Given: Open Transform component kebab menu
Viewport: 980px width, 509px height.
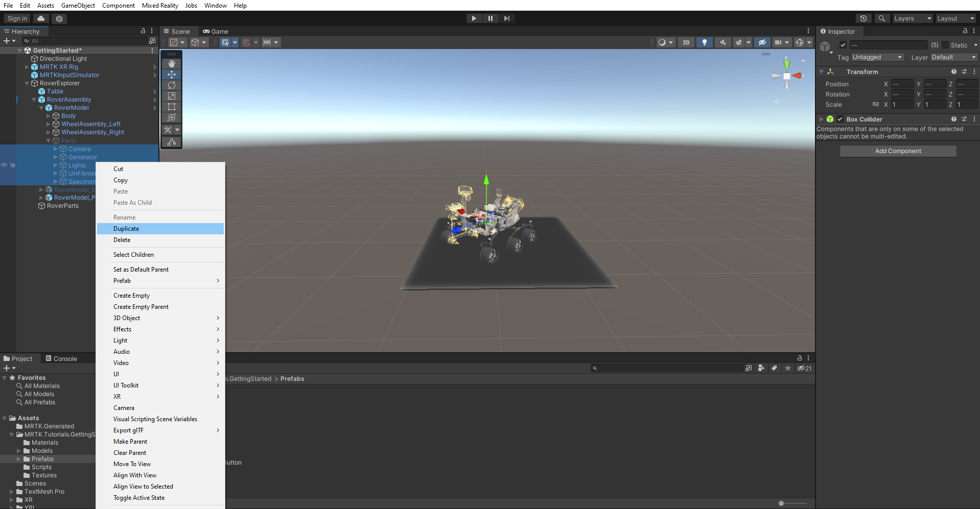Looking at the screenshot, I should [x=974, y=71].
